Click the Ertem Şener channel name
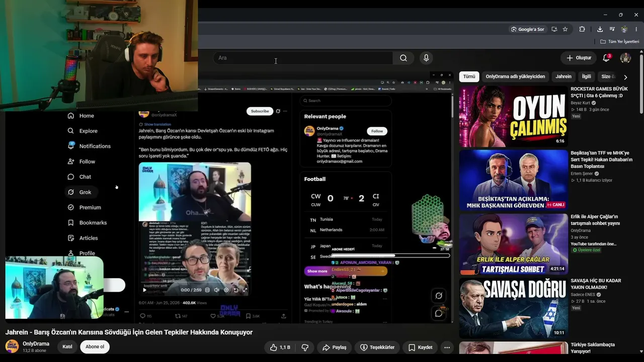 [582, 173]
